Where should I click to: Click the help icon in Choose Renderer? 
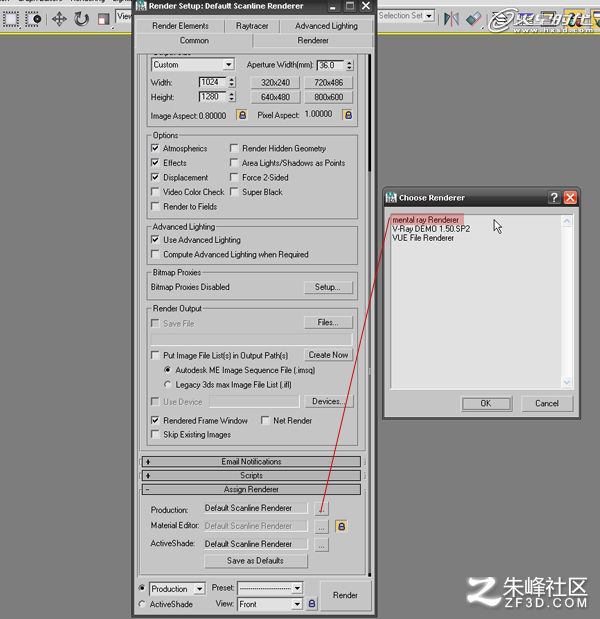pos(554,197)
